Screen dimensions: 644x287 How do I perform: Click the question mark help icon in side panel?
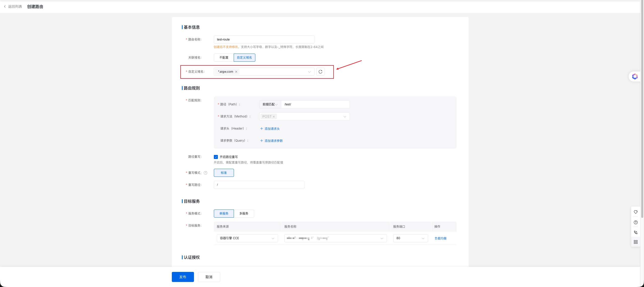pyautogui.click(x=636, y=222)
